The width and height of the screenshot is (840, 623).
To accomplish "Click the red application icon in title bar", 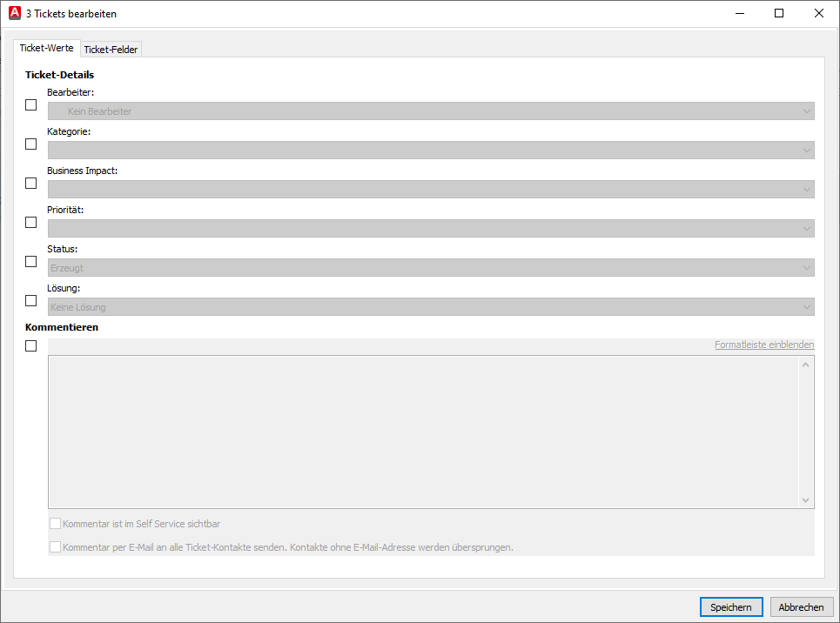I will [x=14, y=13].
